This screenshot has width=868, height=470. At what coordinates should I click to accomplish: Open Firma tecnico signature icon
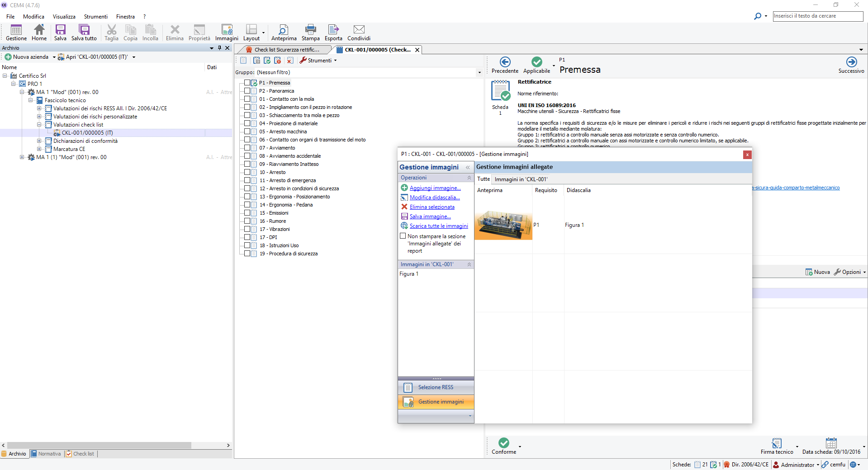777,443
